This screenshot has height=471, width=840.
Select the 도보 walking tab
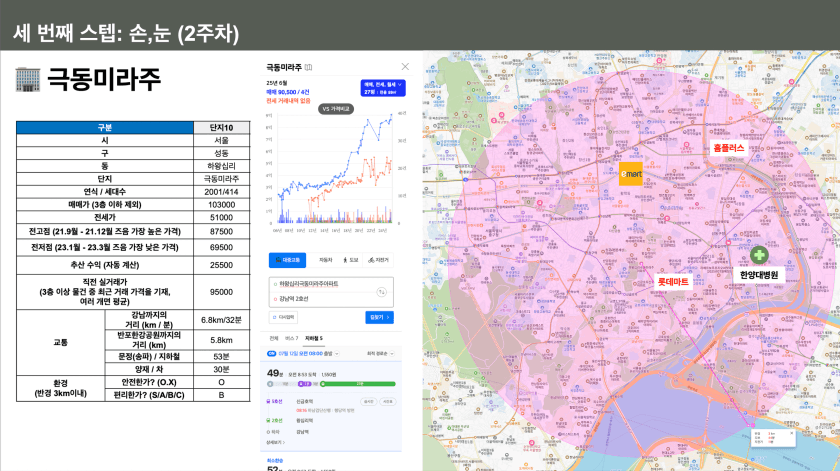coord(350,260)
